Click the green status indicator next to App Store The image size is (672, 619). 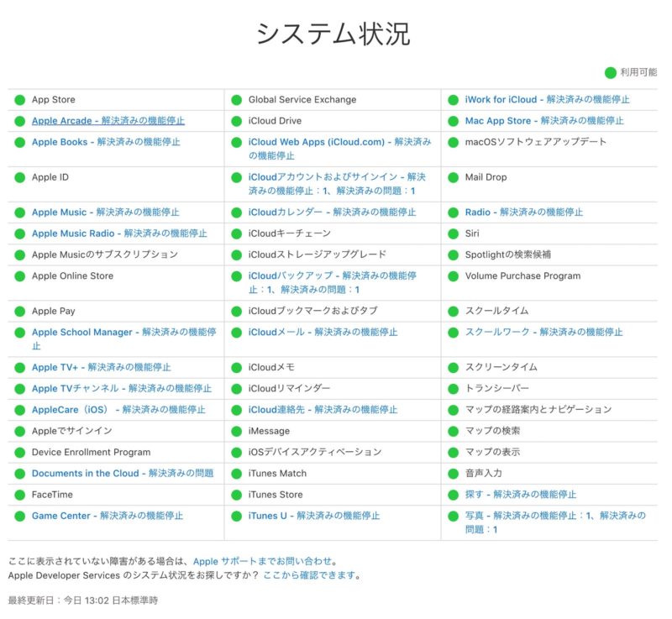point(18,99)
